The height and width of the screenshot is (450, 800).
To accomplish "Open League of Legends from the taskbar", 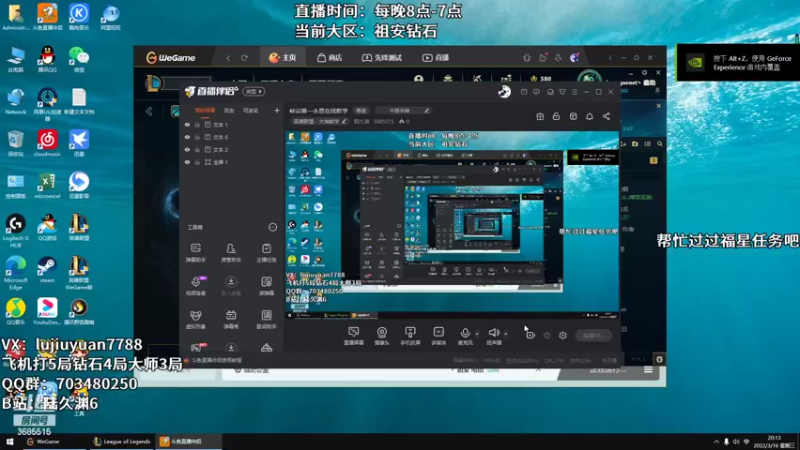I will pos(122,442).
